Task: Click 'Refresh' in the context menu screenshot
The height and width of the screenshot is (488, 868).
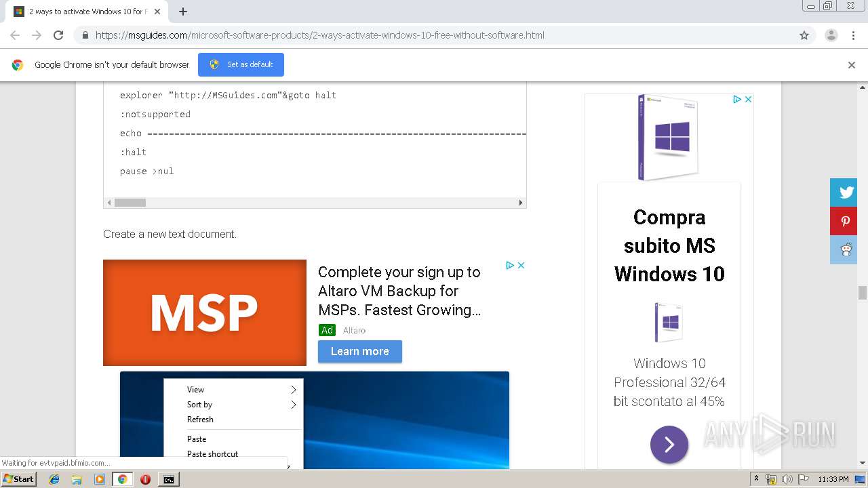Action: click(x=200, y=420)
